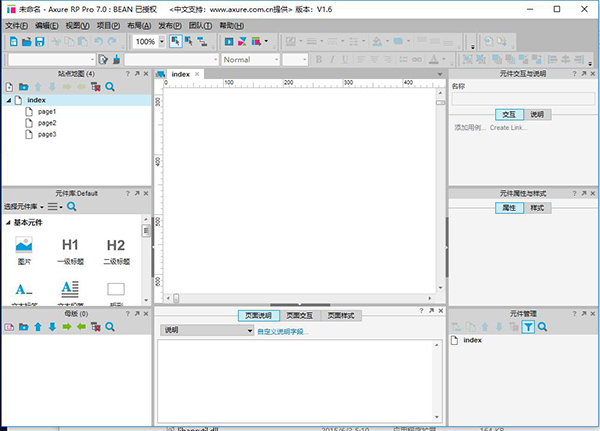Select page3 in the sitemap

47,135
